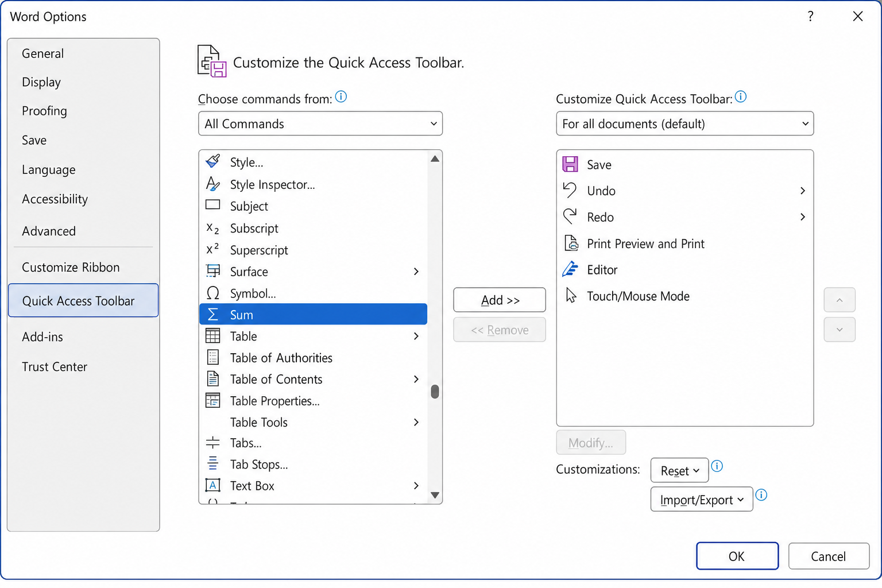
Task: Click info icon beside Customize Quick Access Toolbar
Action: (x=741, y=96)
